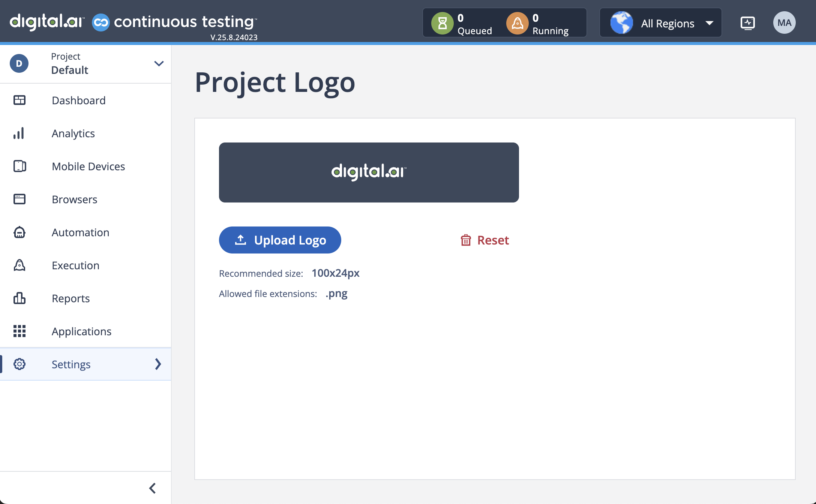Click the version V.25.8.24023 text
The height and width of the screenshot is (504, 816).
[234, 37]
